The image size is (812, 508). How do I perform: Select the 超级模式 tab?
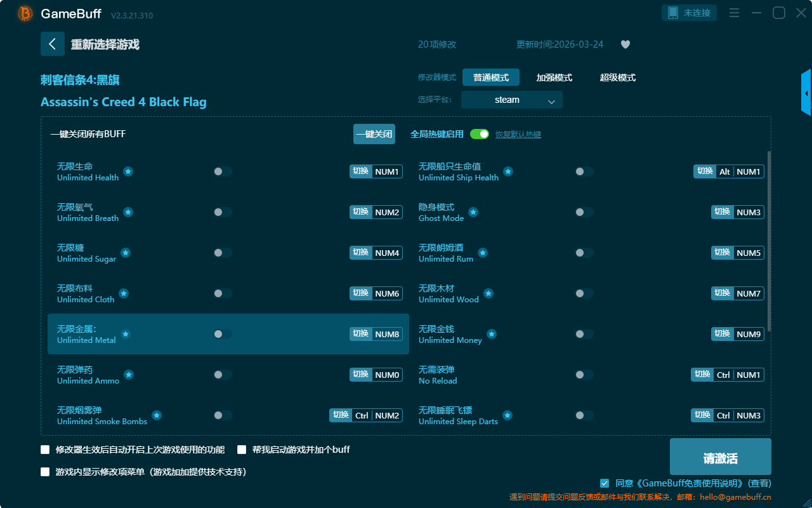pos(617,77)
